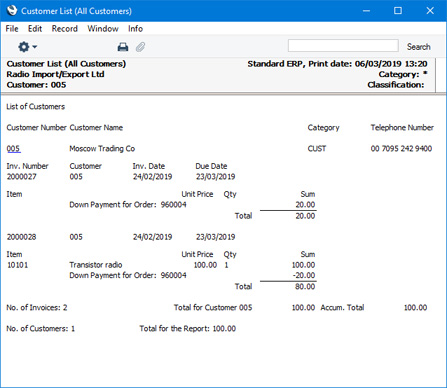
Task: Select telephone number 00 7095 242 9400
Action: click(401, 149)
